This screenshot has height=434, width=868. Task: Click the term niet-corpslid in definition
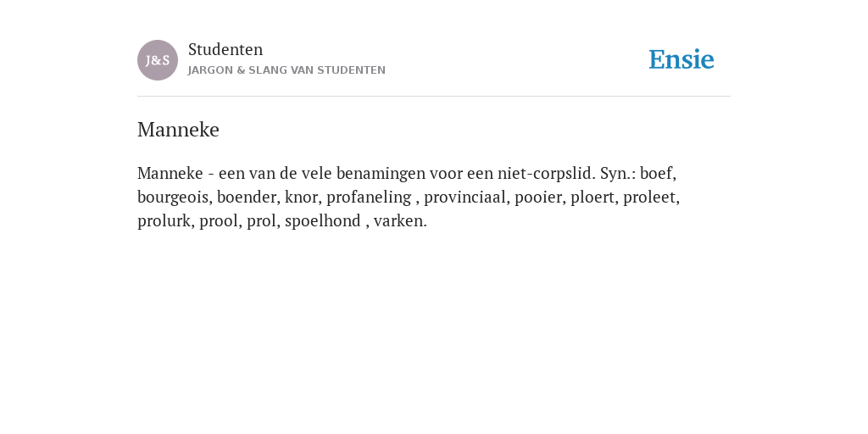(544, 174)
